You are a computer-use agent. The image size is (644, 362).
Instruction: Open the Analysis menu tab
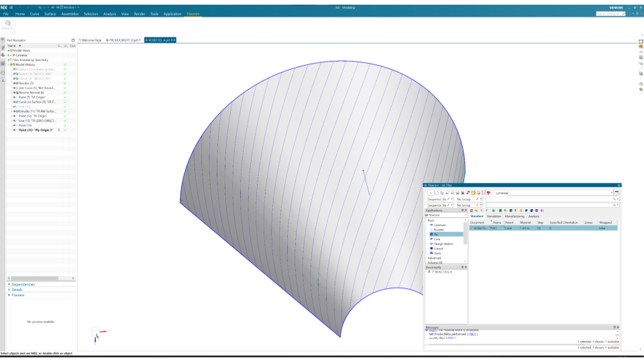click(110, 13)
